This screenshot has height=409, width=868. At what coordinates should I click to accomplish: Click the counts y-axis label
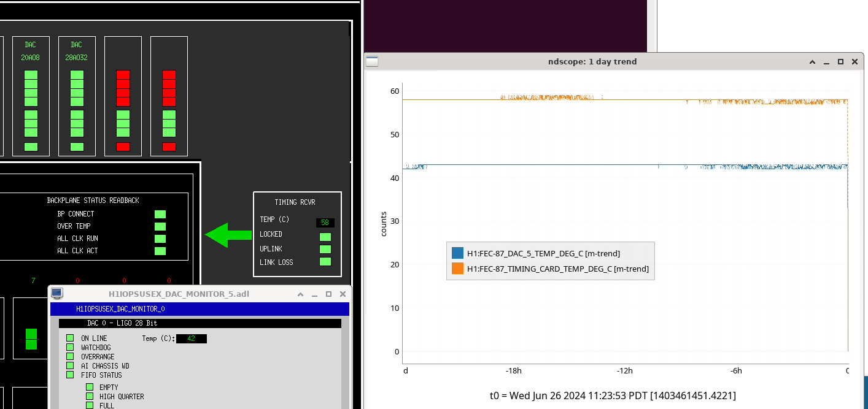click(x=384, y=224)
